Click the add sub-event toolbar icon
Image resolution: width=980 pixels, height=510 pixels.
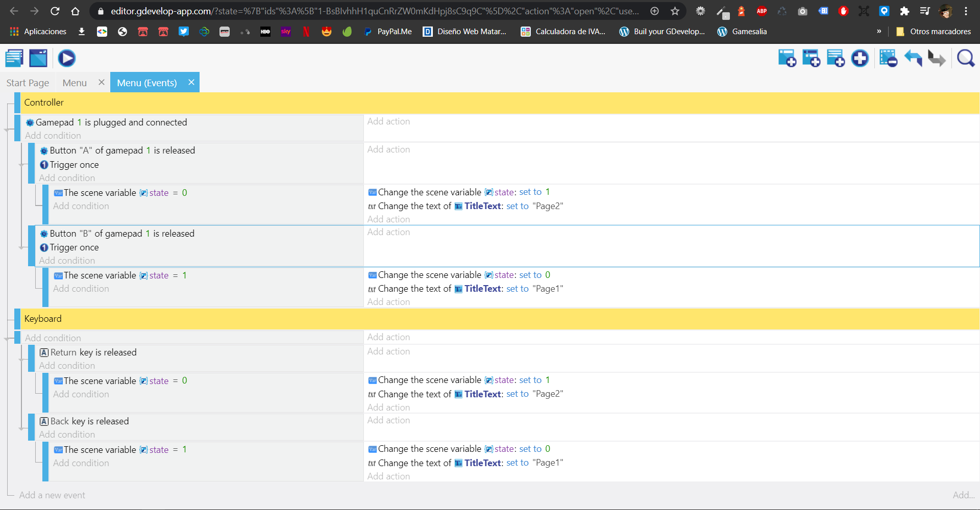pos(811,58)
